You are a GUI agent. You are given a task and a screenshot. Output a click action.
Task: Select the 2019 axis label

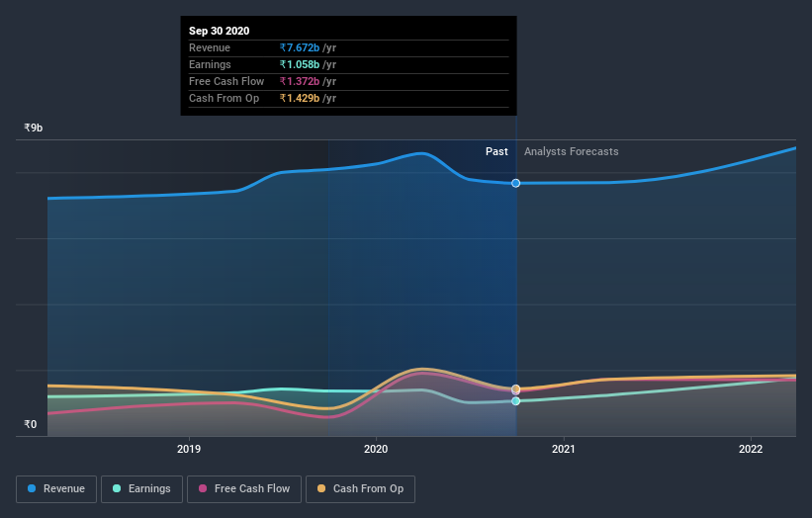189,449
